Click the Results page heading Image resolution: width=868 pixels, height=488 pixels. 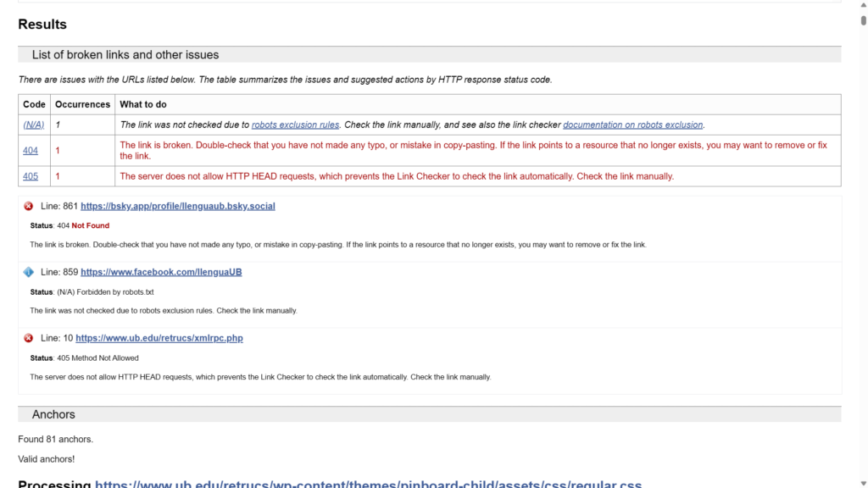coord(42,25)
